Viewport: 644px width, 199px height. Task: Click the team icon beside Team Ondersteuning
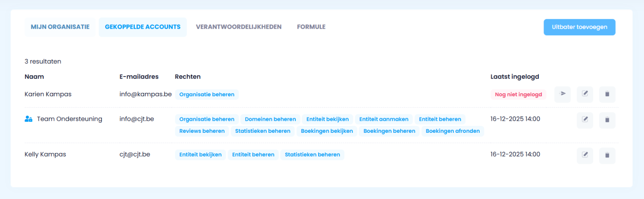tap(29, 119)
